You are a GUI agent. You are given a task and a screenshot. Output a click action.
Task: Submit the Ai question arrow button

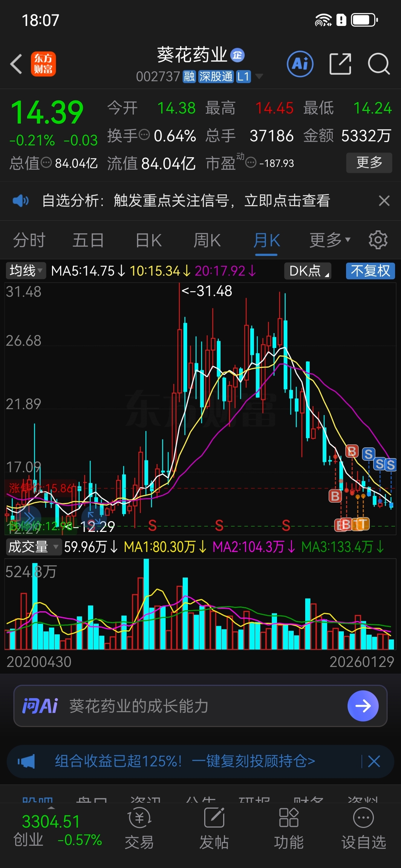pos(363,706)
